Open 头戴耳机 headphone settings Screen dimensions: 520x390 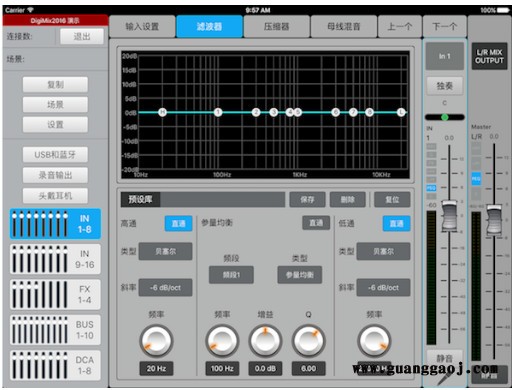click(x=55, y=196)
